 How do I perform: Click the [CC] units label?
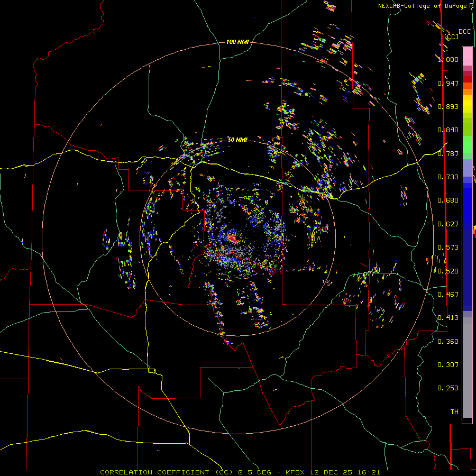[x=452, y=36]
